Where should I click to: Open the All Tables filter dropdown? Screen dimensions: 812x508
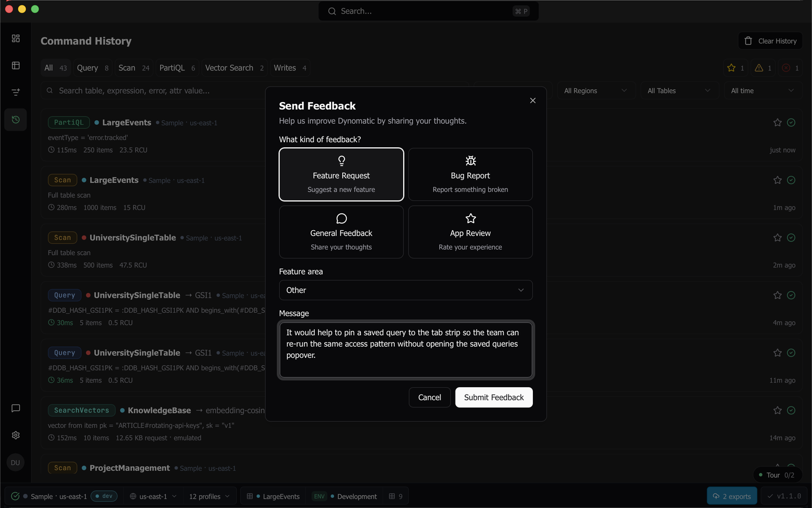679,91
